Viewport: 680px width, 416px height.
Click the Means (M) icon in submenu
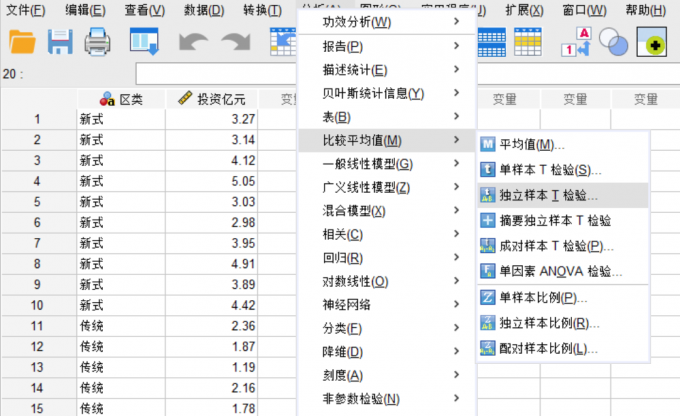[487, 144]
